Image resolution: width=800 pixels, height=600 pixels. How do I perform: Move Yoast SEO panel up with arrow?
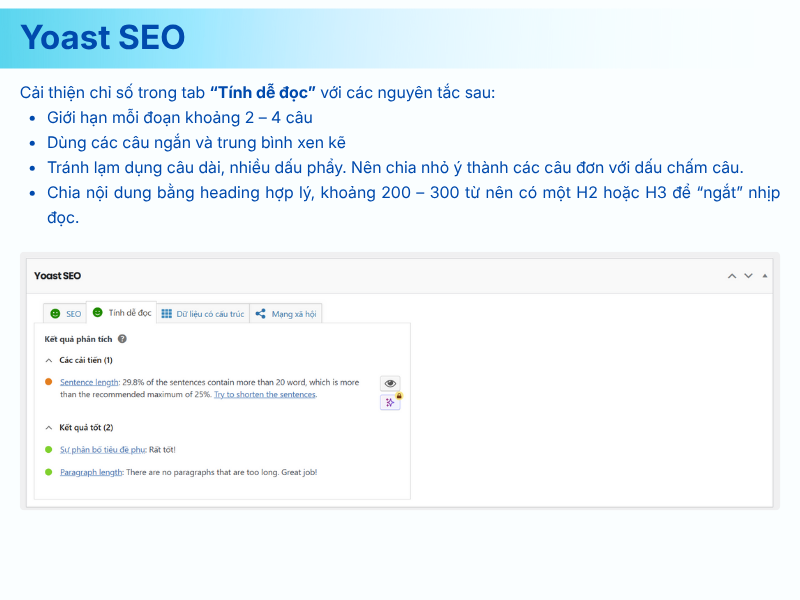pyautogui.click(x=732, y=275)
